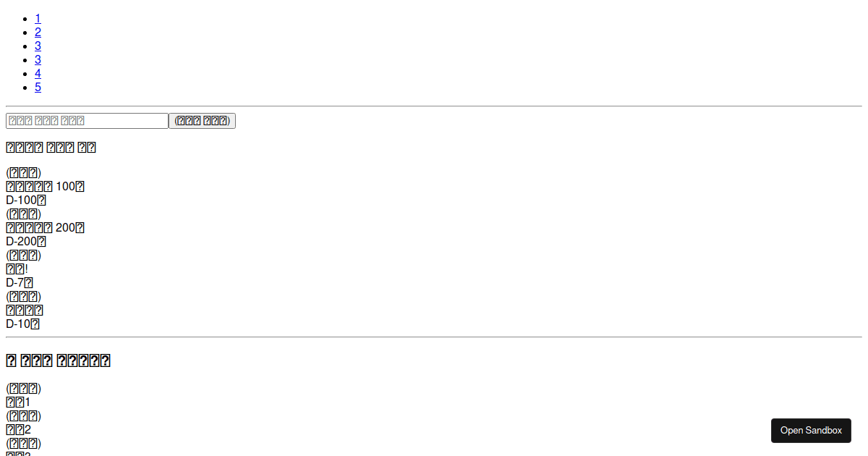The height and width of the screenshot is (456, 868).
Task: Click the D-10 countdown entry
Action: pyautogui.click(x=22, y=324)
